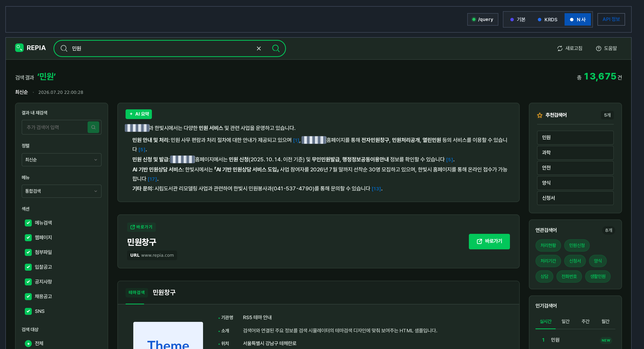Open the 주간 popular search tab

point(585,321)
